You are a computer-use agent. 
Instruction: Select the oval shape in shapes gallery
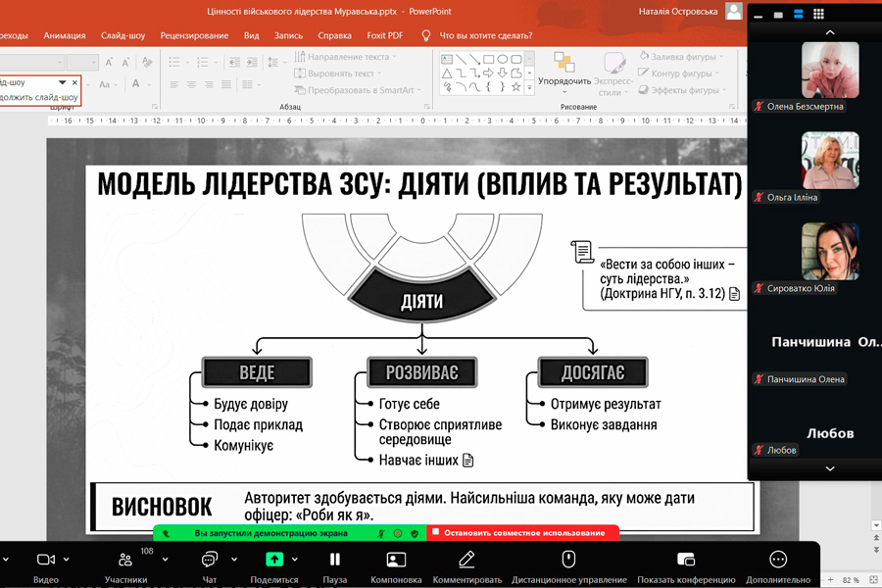pyautogui.click(x=503, y=59)
